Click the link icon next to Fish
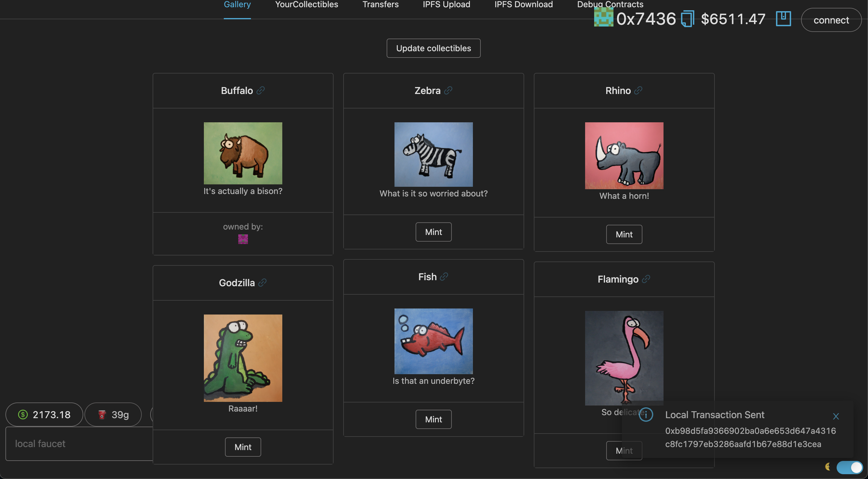Viewport: 868px width, 479px height. tap(444, 277)
